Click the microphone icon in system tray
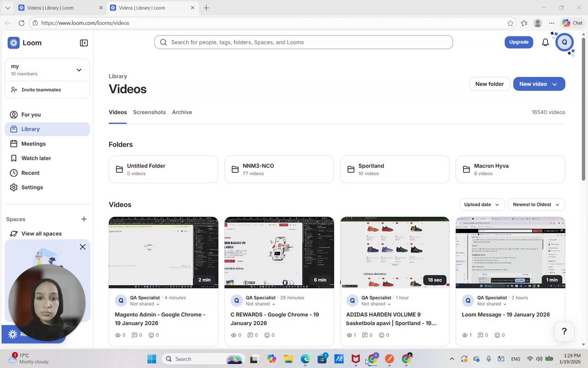The width and height of the screenshot is (588, 368). tap(489, 359)
